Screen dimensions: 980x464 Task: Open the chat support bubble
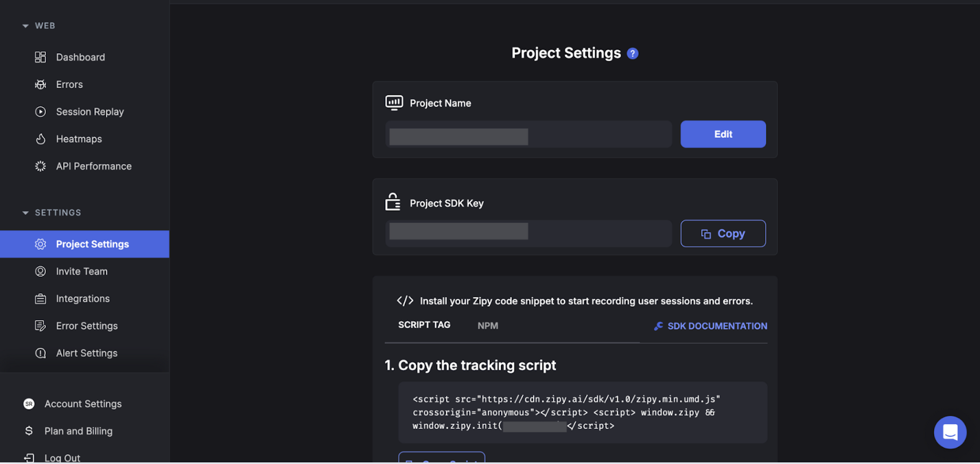[x=950, y=432]
